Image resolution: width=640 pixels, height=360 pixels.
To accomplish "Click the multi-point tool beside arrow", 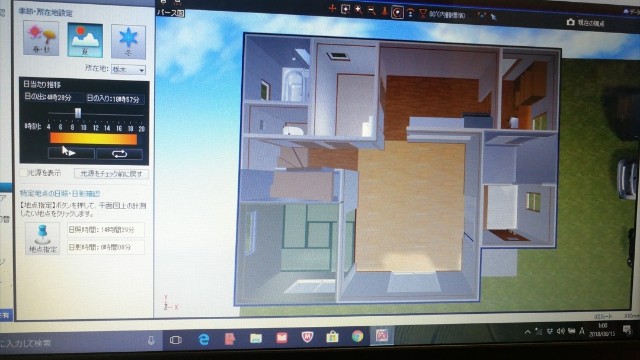I will coord(482,16).
